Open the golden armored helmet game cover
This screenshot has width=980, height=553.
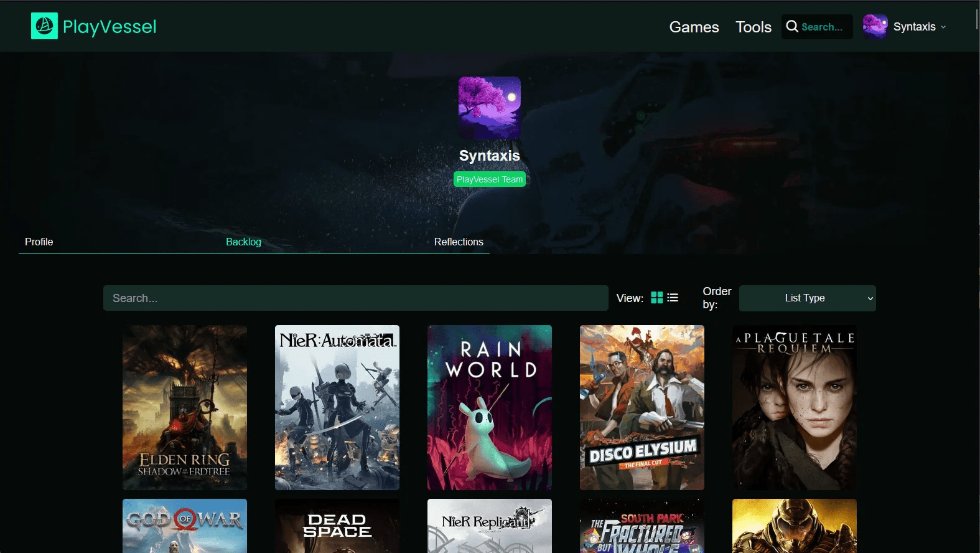point(795,526)
